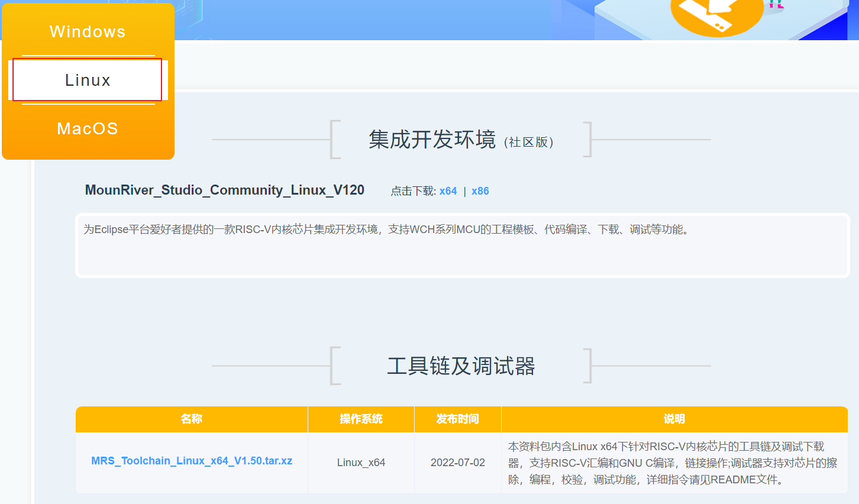This screenshot has height=504, width=859.
Task: Click the (社区版) subtitle text
Action: tap(529, 142)
